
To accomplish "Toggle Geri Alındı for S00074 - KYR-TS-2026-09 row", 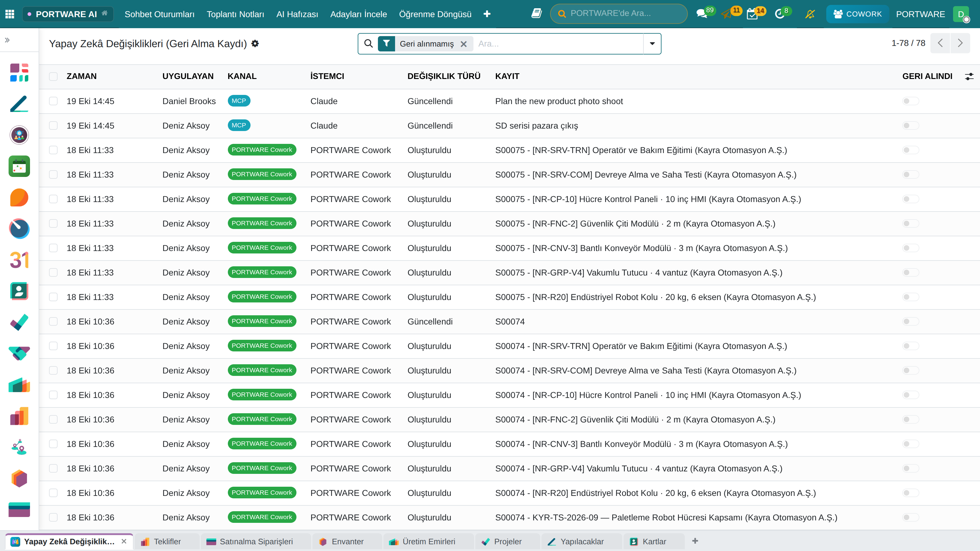I will click(x=910, y=518).
